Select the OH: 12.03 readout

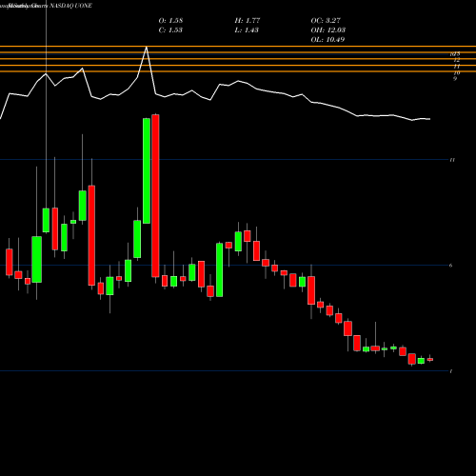(x=328, y=30)
